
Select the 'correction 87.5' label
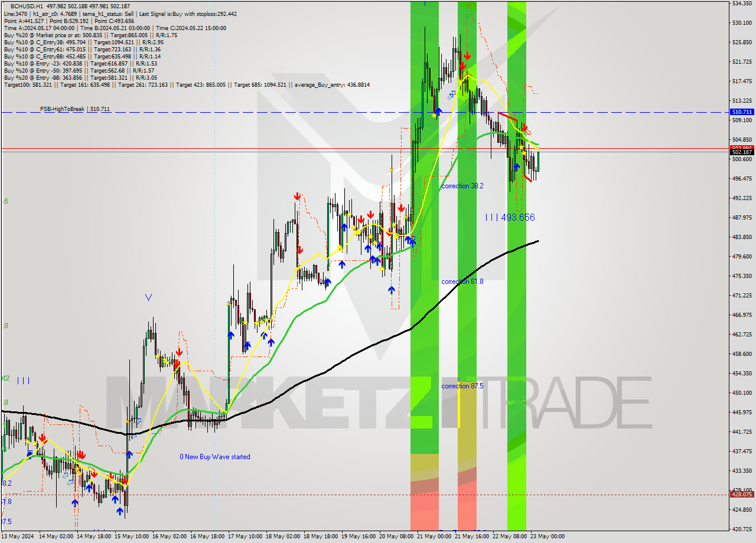point(462,386)
